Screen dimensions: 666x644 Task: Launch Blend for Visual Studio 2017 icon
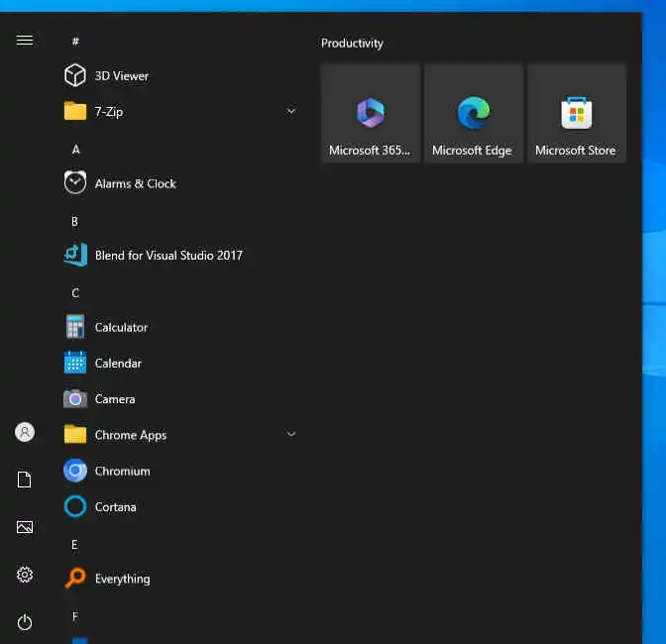[75, 256]
